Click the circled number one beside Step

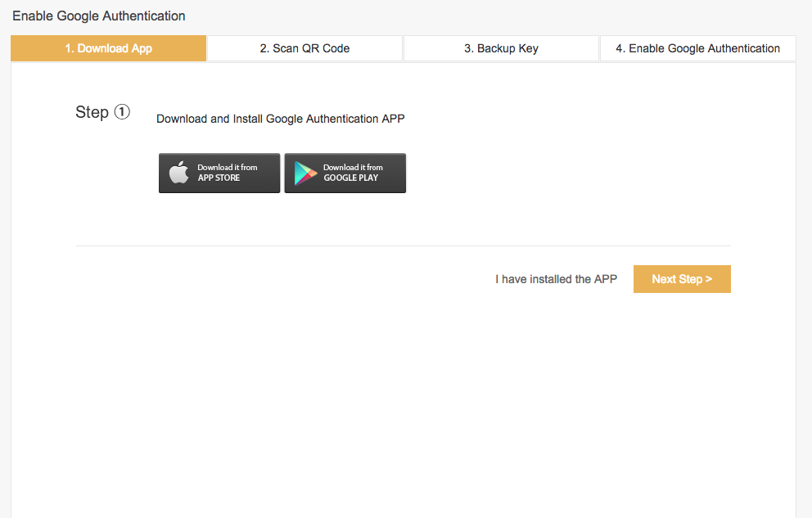click(122, 112)
